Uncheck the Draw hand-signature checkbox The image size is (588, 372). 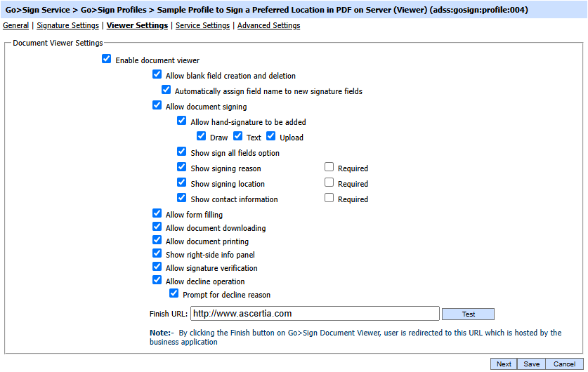click(202, 137)
